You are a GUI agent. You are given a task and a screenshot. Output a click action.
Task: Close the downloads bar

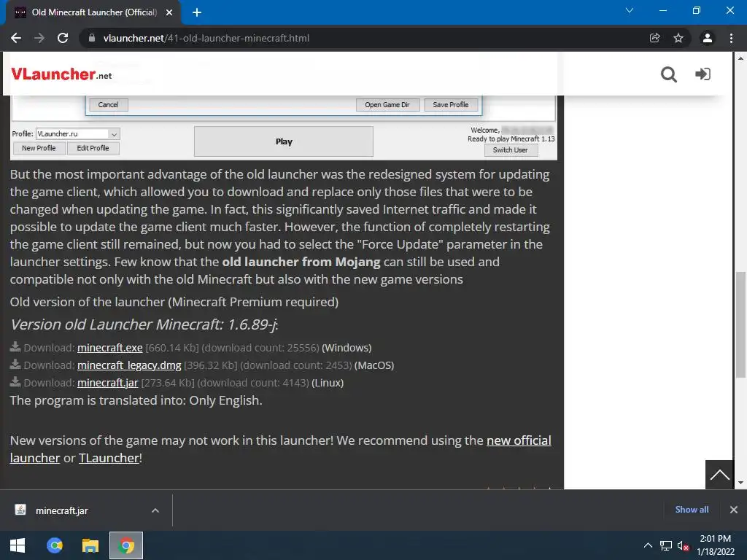[x=734, y=510]
